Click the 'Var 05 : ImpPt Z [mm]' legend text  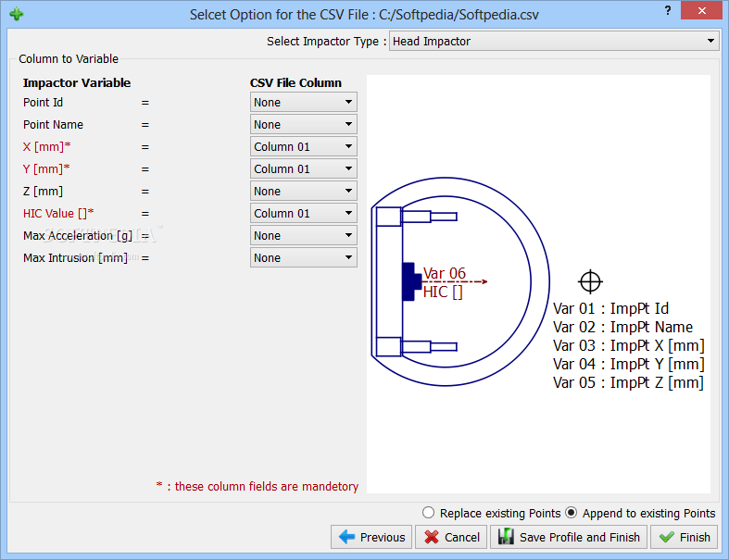coord(629,383)
